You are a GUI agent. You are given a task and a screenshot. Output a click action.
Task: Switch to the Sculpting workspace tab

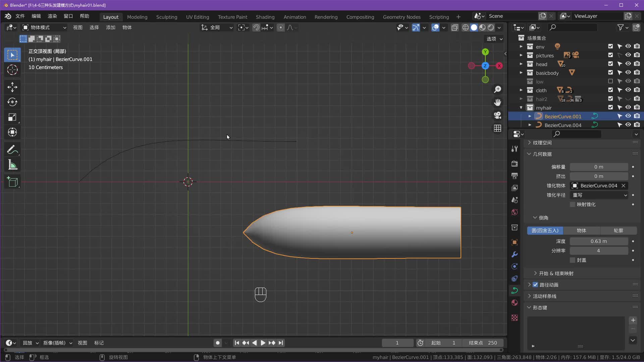tap(166, 17)
